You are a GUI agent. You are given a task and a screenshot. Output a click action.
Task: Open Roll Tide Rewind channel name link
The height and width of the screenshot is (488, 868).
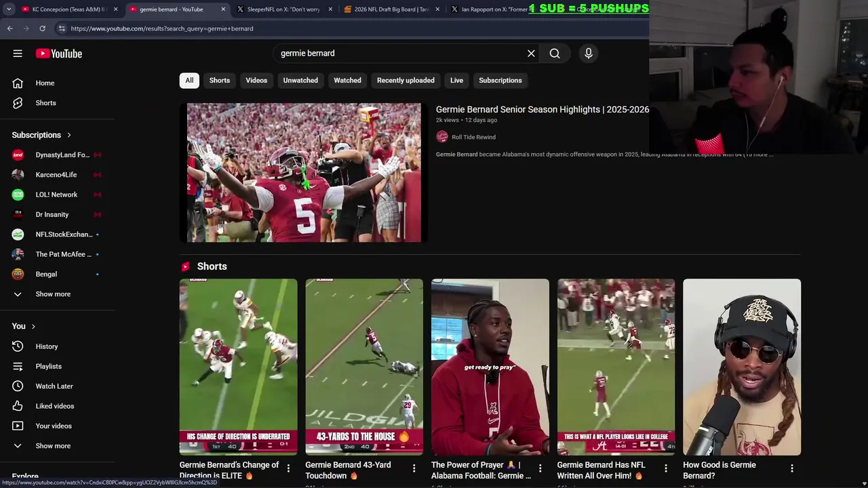(473, 137)
